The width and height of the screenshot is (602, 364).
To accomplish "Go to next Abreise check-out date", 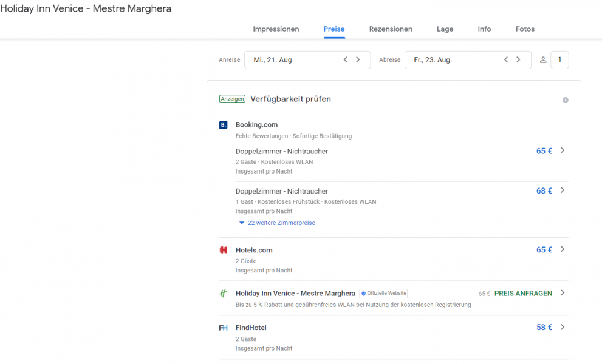I will point(518,60).
